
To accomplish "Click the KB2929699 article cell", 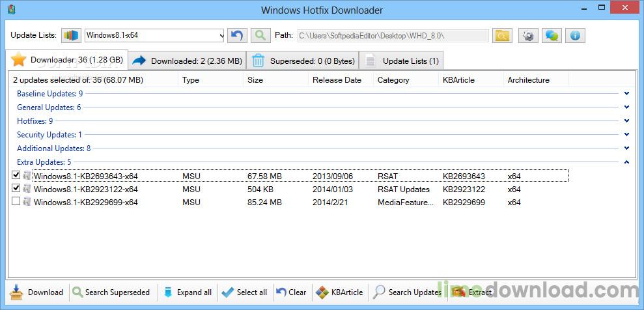I will 464,203.
